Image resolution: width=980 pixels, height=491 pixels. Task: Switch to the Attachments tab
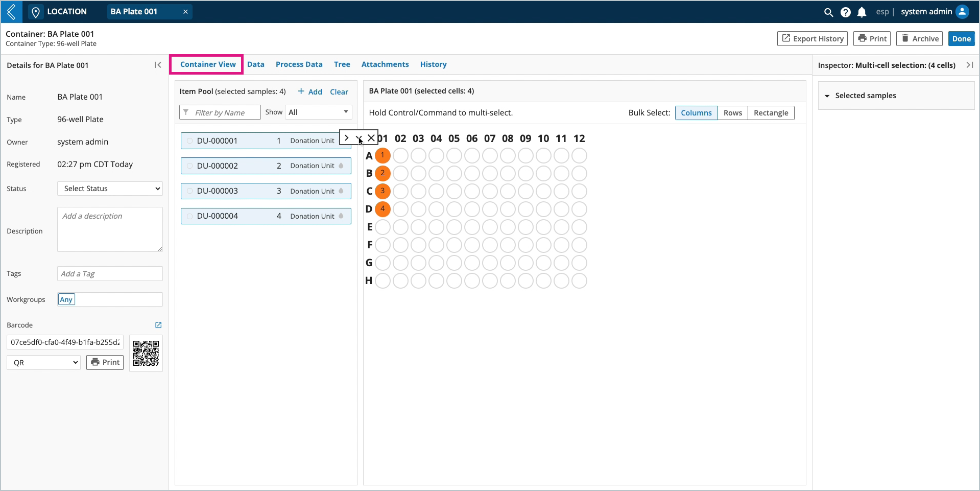coord(385,64)
